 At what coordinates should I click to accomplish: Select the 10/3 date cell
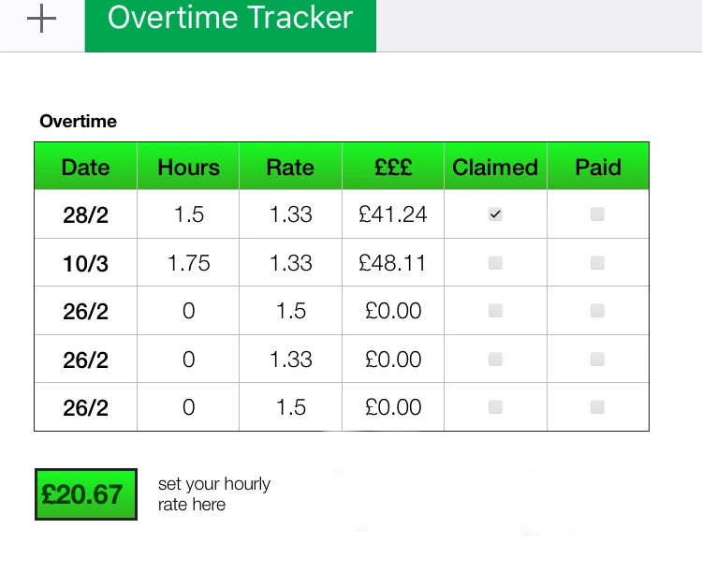[x=85, y=262]
